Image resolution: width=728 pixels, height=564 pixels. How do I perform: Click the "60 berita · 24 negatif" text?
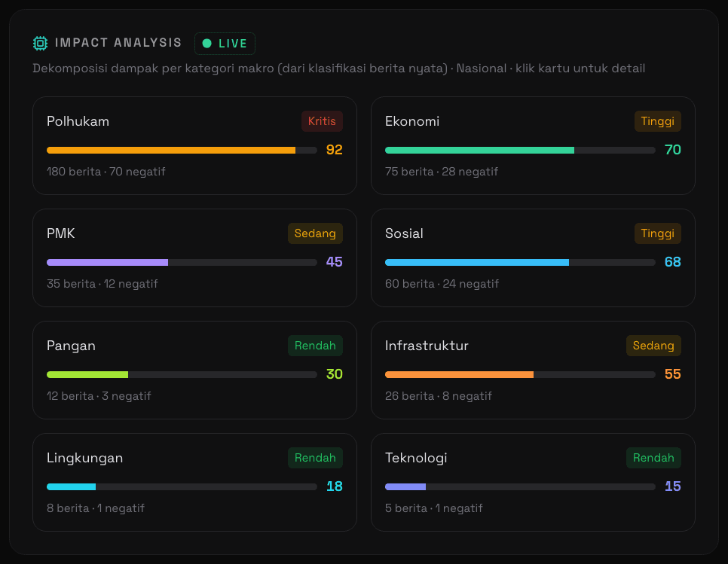(442, 284)
